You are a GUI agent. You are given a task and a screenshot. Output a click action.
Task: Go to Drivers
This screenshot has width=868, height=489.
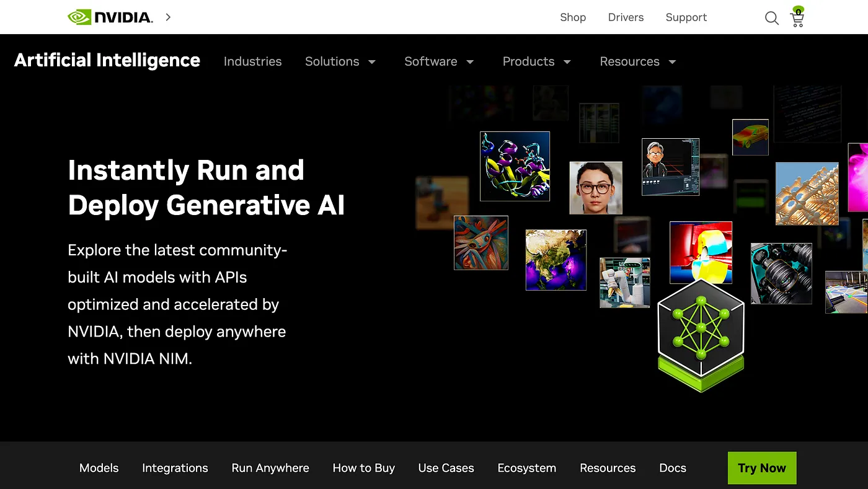point(626,17)
